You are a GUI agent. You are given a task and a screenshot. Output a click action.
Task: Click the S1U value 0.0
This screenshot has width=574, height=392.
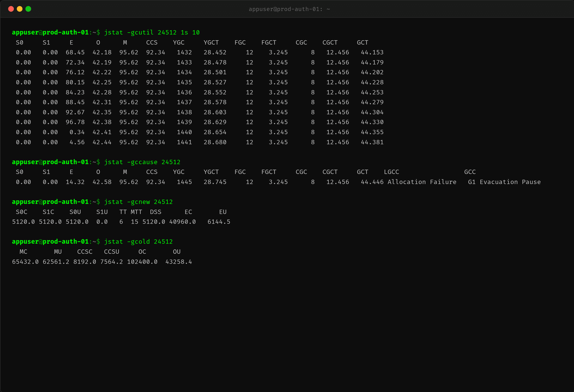102,222
